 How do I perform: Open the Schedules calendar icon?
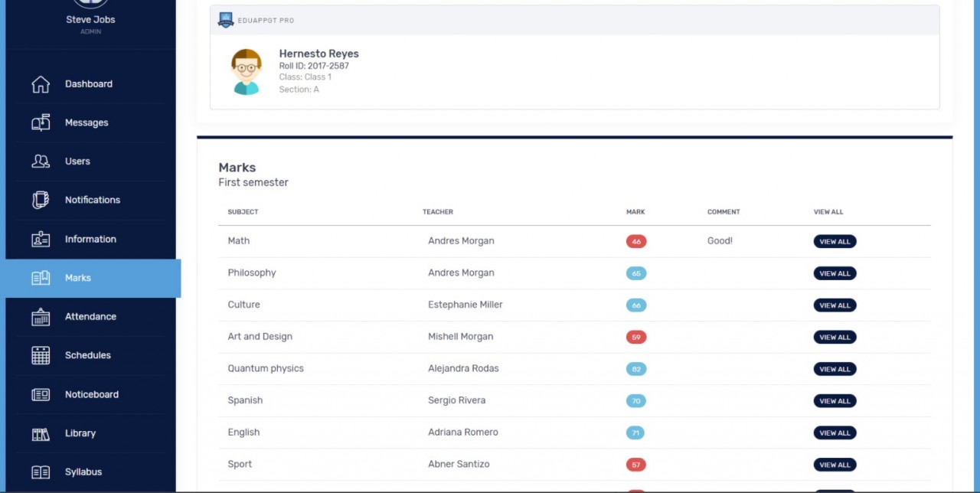click(41, 355)
